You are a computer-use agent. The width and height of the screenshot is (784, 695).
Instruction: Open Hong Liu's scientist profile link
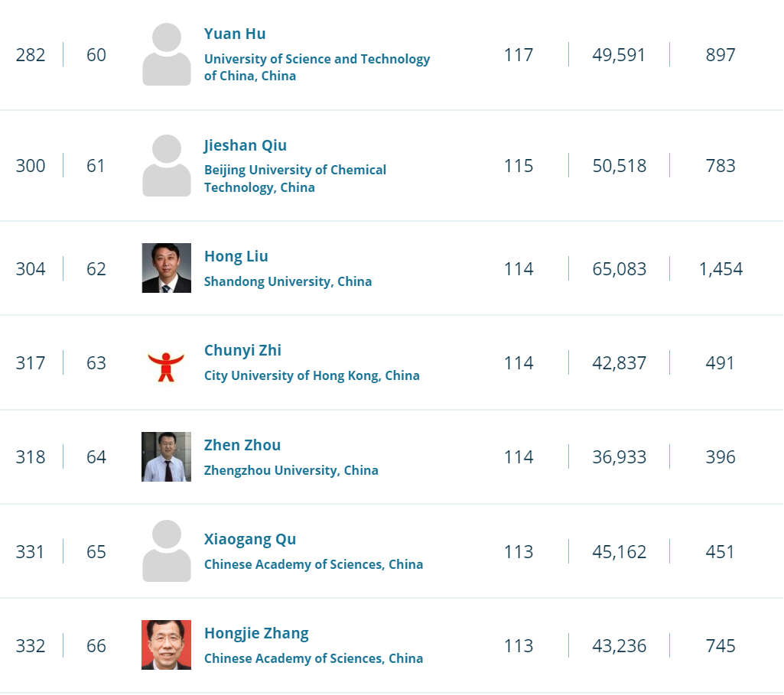coord(236,256)
